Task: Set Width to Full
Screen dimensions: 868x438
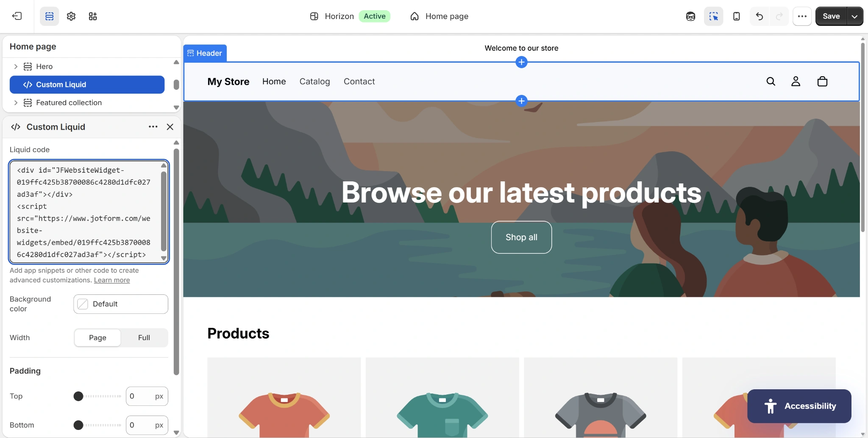Action: (x=144, y=338)
